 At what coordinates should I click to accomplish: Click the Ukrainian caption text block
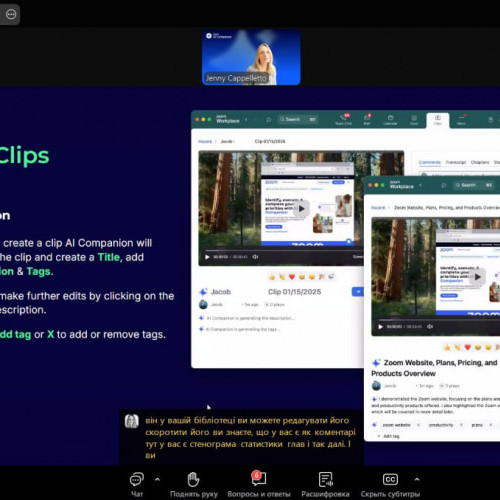click(250, 438)
